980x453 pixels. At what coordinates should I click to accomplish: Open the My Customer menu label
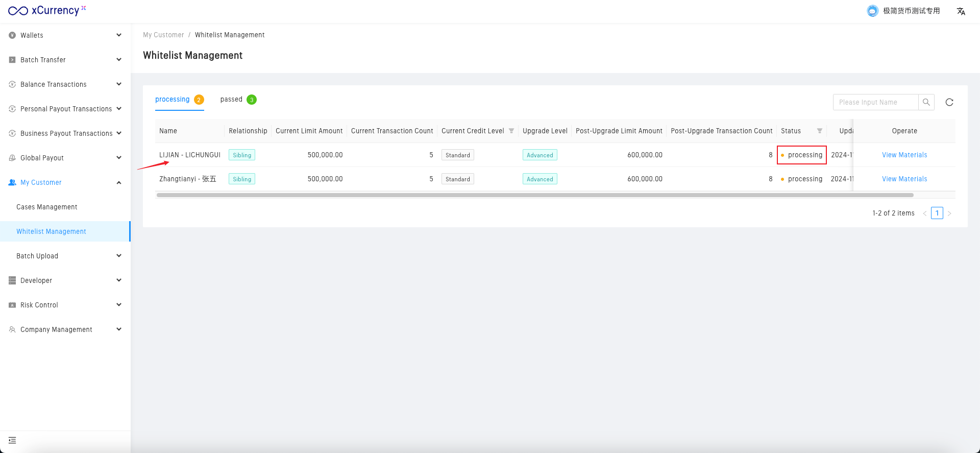[x=41, y=182]
